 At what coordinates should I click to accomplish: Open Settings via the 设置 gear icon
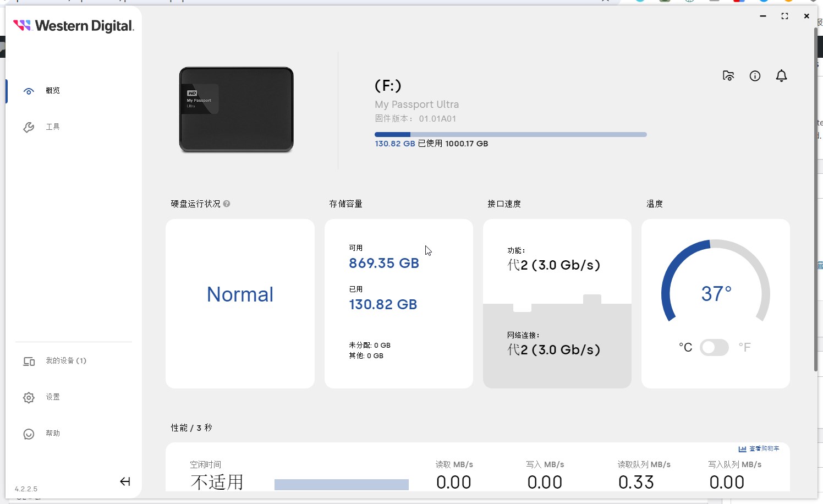[x=29, y=397]
